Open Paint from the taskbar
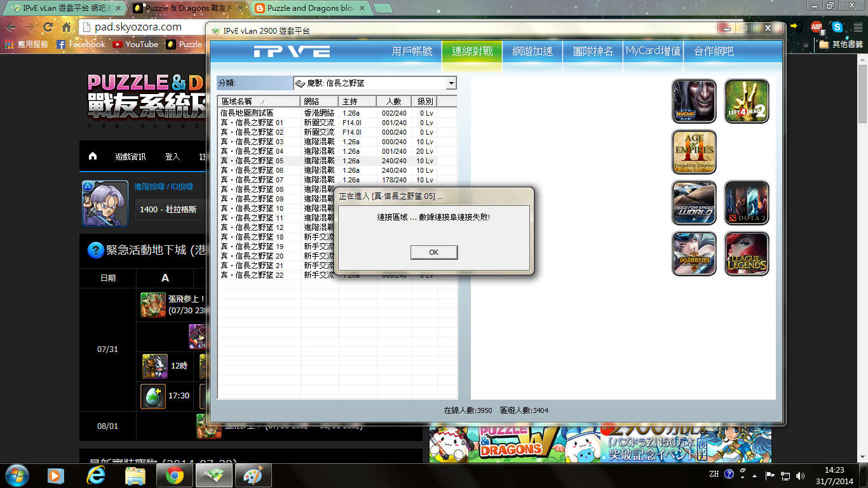The width and height of the screenshot is (868, 488). 254,475
